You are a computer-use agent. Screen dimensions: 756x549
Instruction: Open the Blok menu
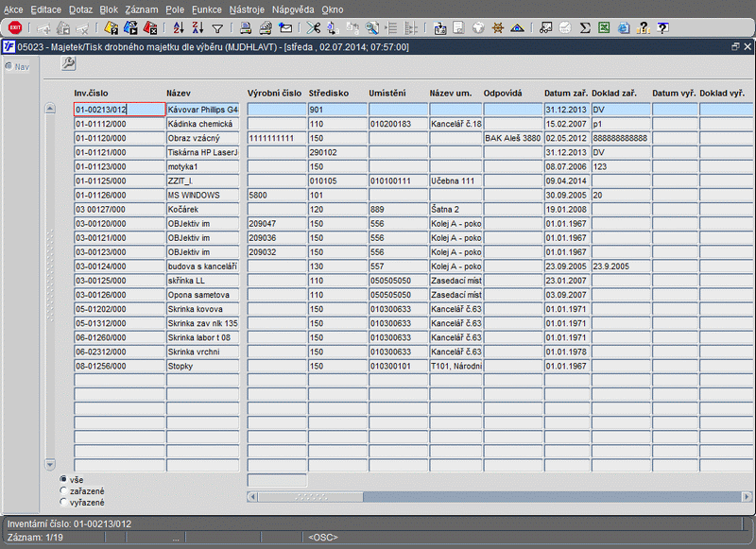[x=109, y=9]
